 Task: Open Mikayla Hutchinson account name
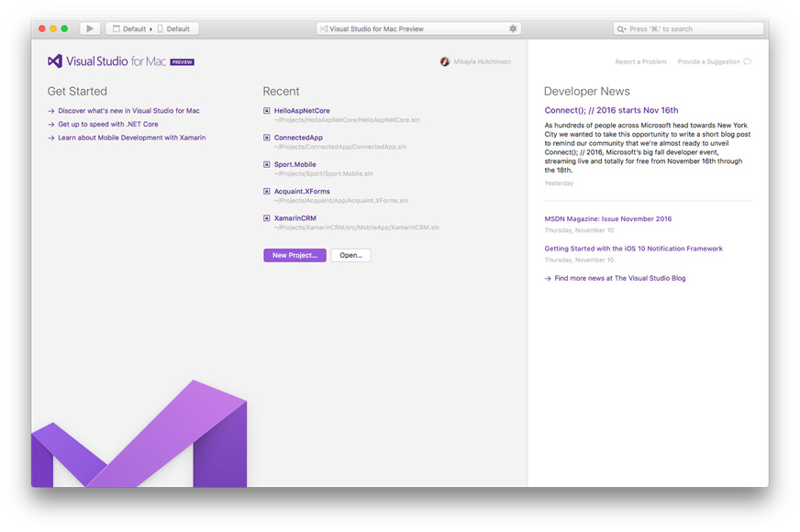coord(483,61)
